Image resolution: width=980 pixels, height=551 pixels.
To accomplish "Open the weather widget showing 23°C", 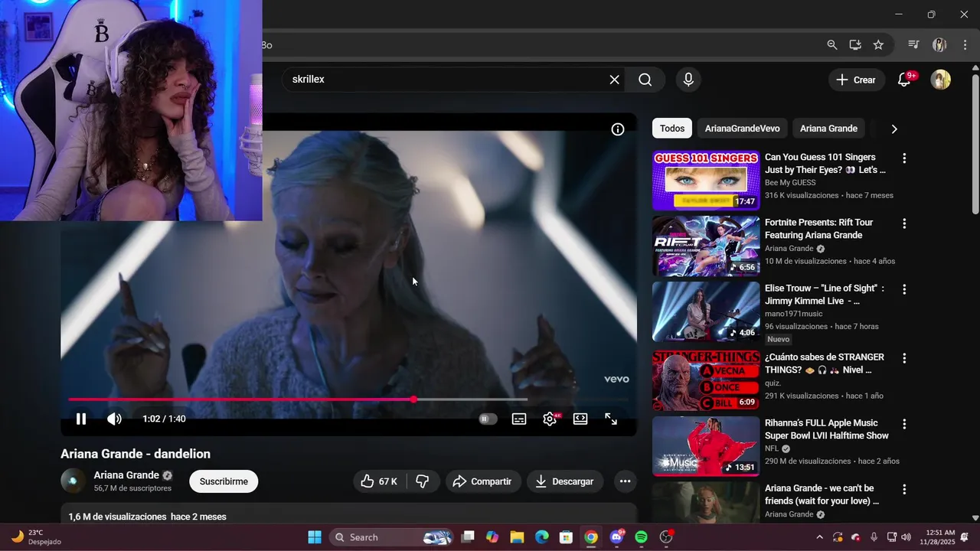I will (37, 537).
